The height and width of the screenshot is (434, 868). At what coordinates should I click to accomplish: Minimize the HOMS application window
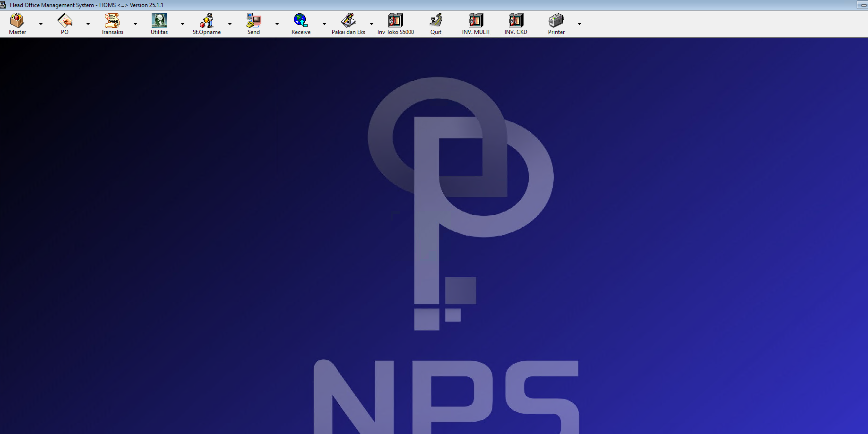tap(863, 5)
